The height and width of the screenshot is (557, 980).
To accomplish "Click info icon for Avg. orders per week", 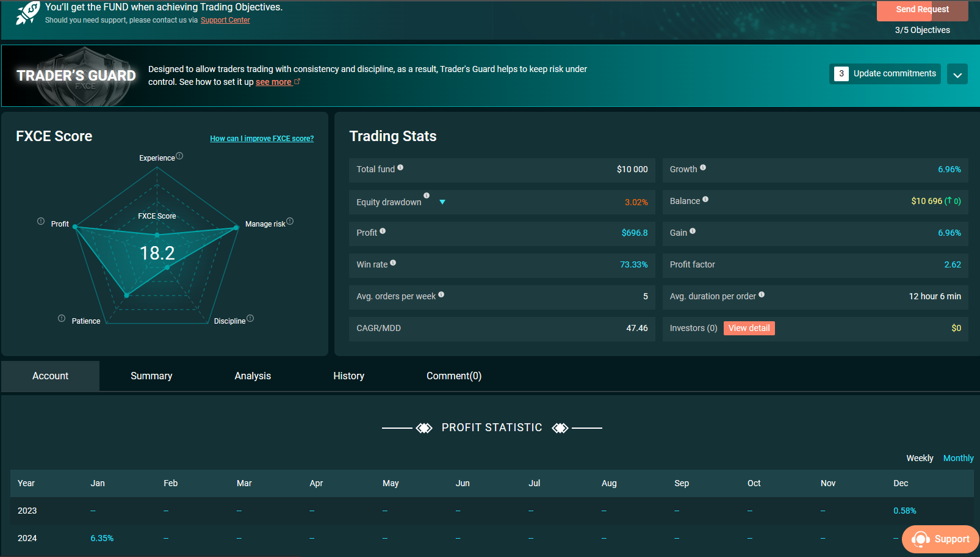I will [x=441, y=294].
